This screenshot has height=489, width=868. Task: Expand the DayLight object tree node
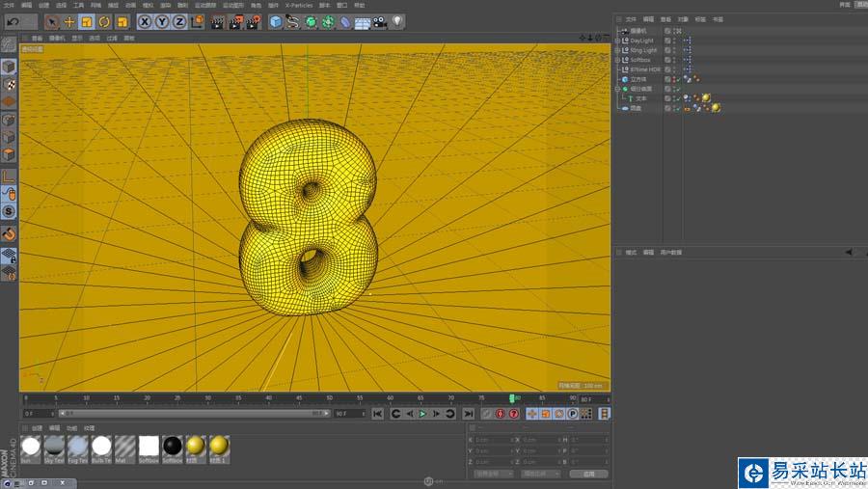pos(617,41)
